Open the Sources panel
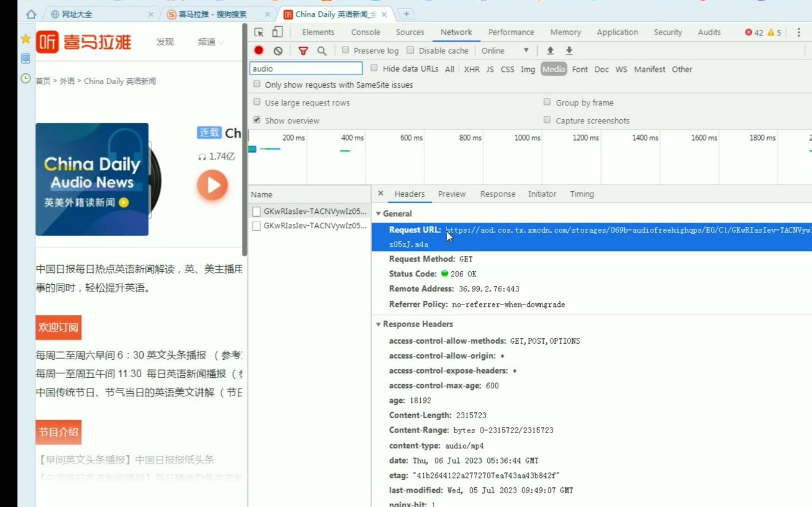812x507 pixels. coord(410,32)
